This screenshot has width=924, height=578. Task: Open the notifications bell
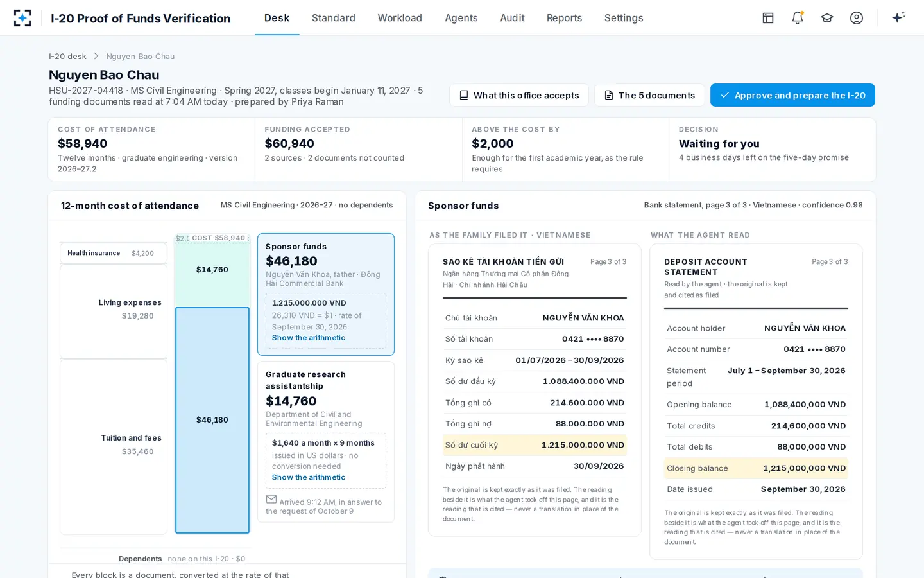(x=798, y=18)
